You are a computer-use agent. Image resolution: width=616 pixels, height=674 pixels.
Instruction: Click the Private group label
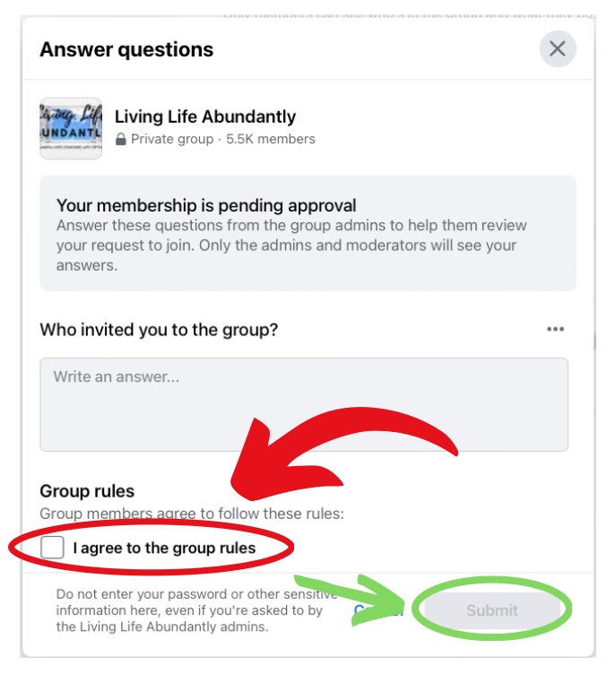[x=172, y=139]
